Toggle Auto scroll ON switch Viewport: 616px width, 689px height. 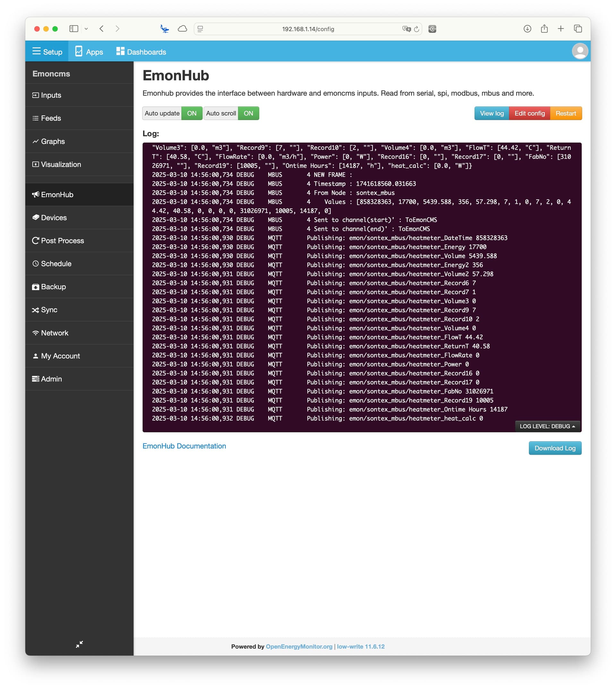point(248,113)
